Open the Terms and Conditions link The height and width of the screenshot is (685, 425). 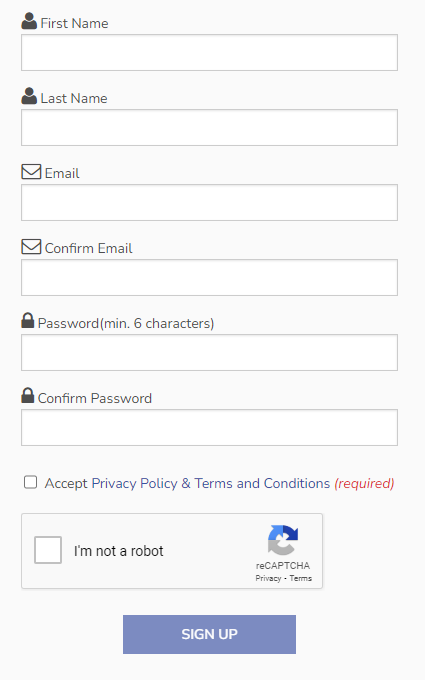[262, 484]
